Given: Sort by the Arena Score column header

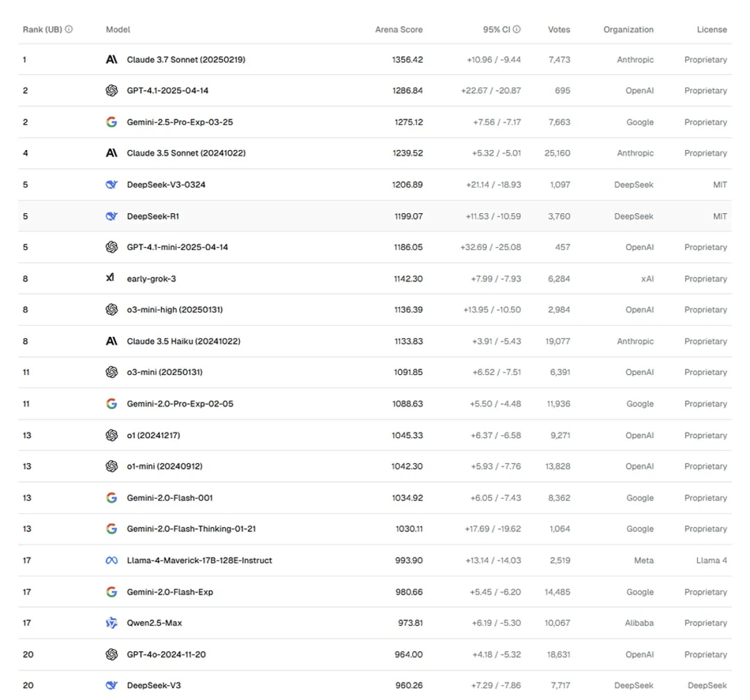Looking at the screenshot, I should click(399, 29).
